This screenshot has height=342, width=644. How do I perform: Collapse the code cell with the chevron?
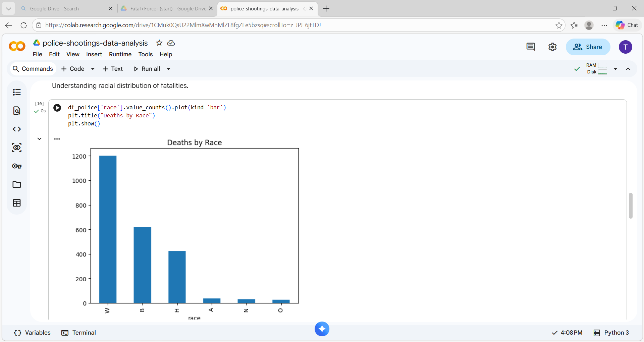coord(39,138)
